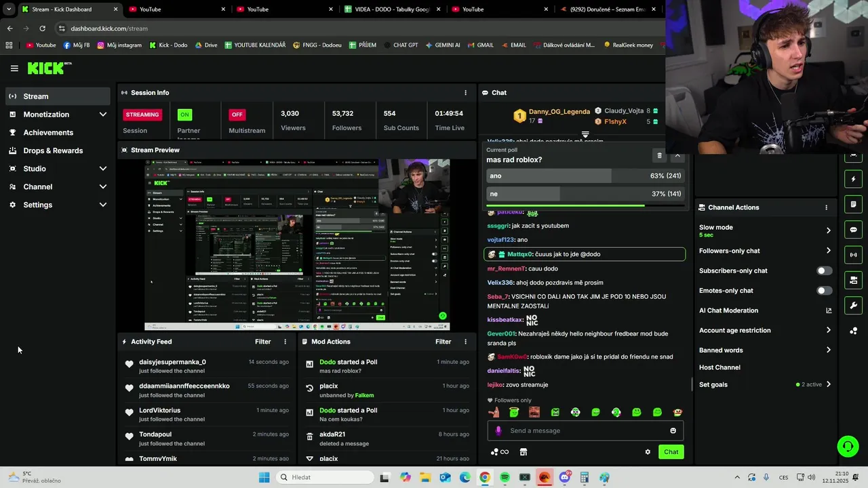The height and width of the screenshot is (488, 868).
Task: Open Followers-only chat options
Action: [765, 251]
